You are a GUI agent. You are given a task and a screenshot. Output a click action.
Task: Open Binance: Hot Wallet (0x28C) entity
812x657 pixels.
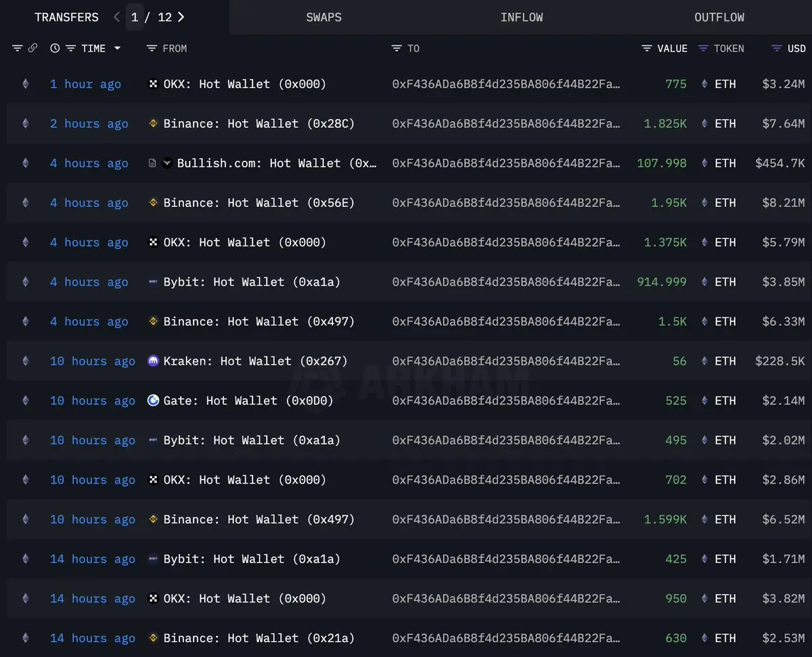coord(259,123)
